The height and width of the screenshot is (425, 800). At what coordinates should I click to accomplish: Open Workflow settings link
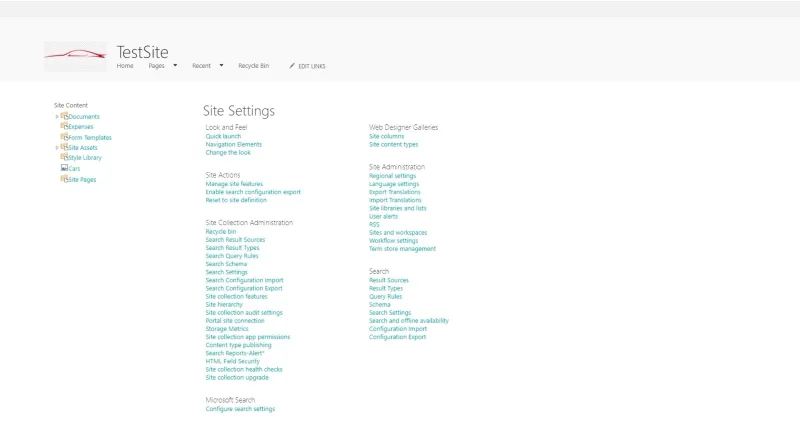tap(393, 241)
